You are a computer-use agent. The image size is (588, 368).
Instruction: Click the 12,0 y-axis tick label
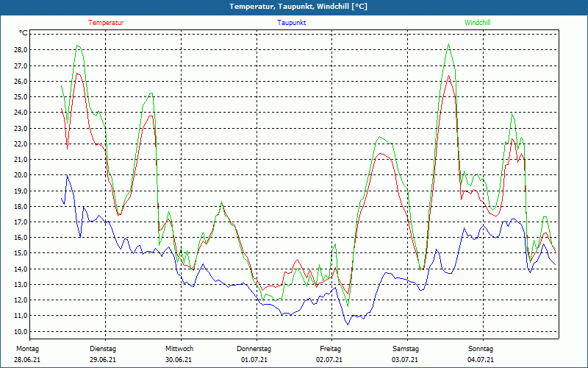pos(20,300)
